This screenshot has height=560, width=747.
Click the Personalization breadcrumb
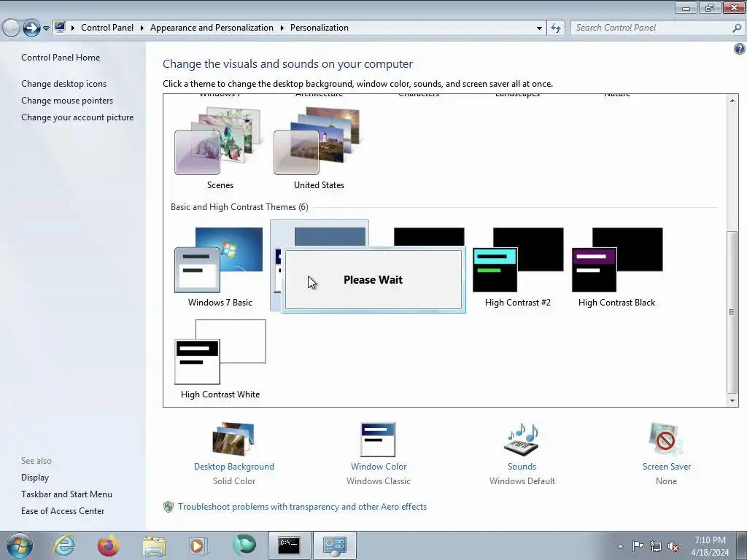pyautogui.click(x=320, y=28)
